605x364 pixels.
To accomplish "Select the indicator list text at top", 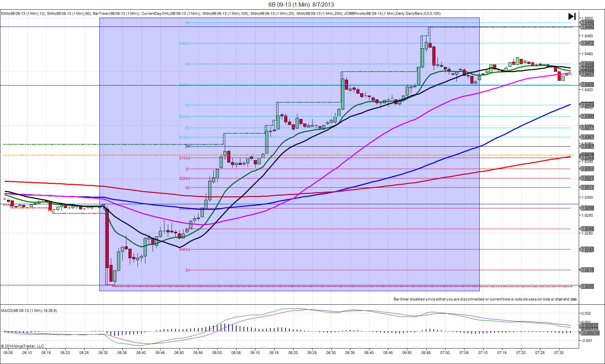I will pos(221,13).
